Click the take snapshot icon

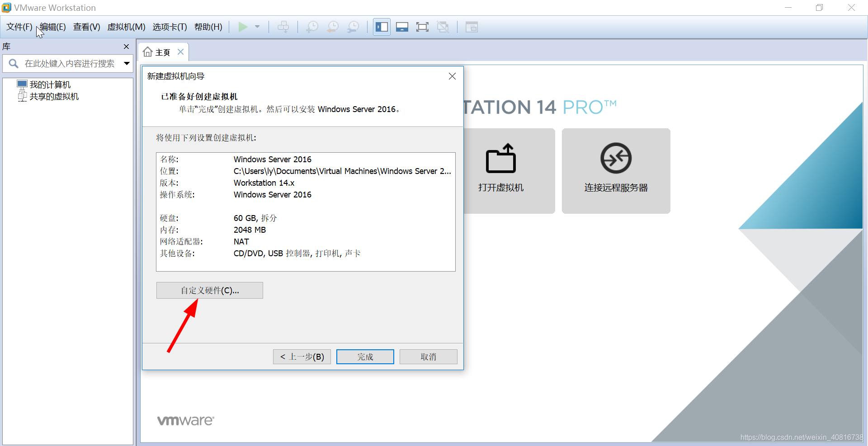(x=312, y=27)
